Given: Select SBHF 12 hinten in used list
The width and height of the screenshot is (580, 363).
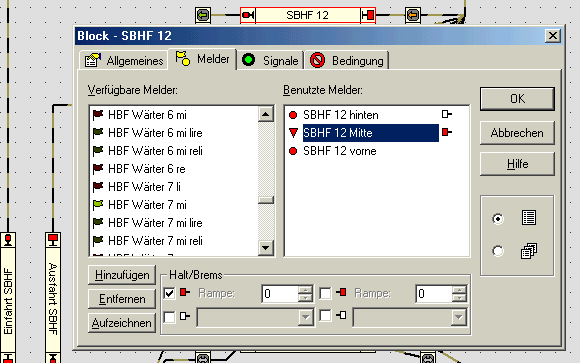Looking at the screenshot, I should pyautogui.click(x=340, y=115).
